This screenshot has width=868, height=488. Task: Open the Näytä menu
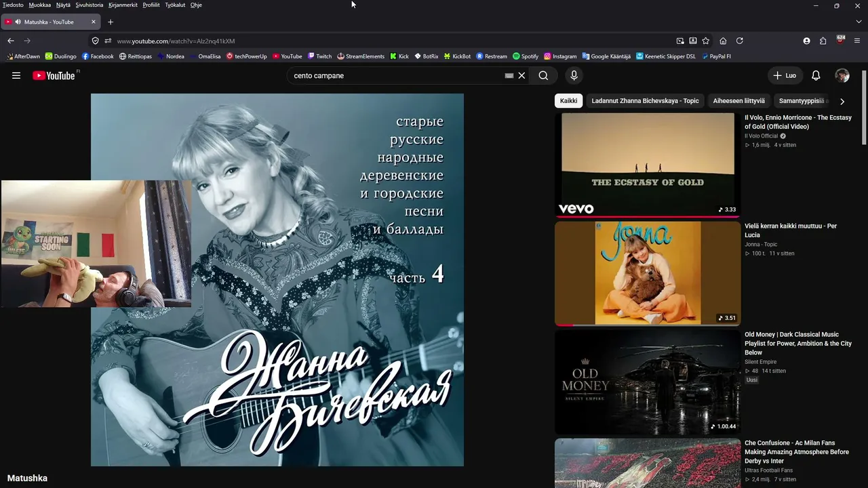[x=63, y=5]
